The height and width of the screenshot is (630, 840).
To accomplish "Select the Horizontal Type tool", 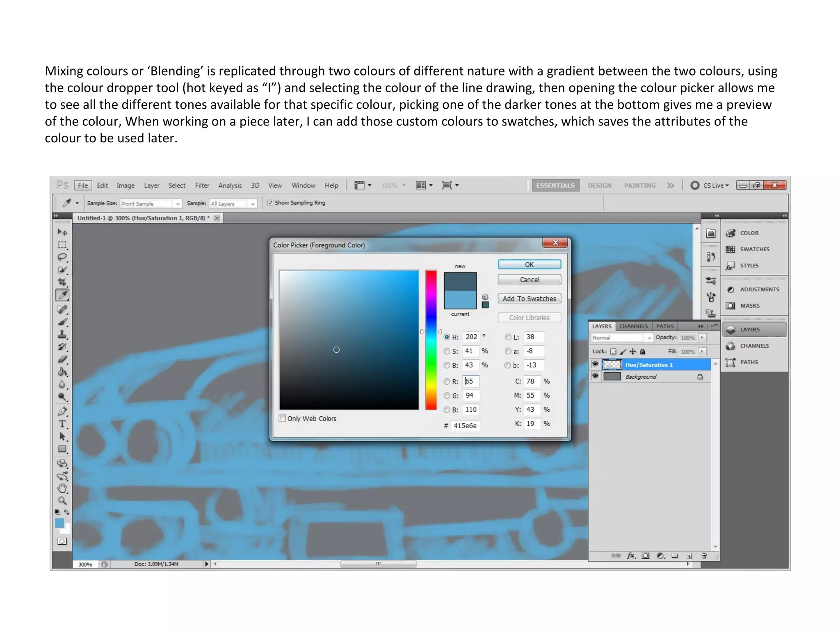I will click(62, 424).
